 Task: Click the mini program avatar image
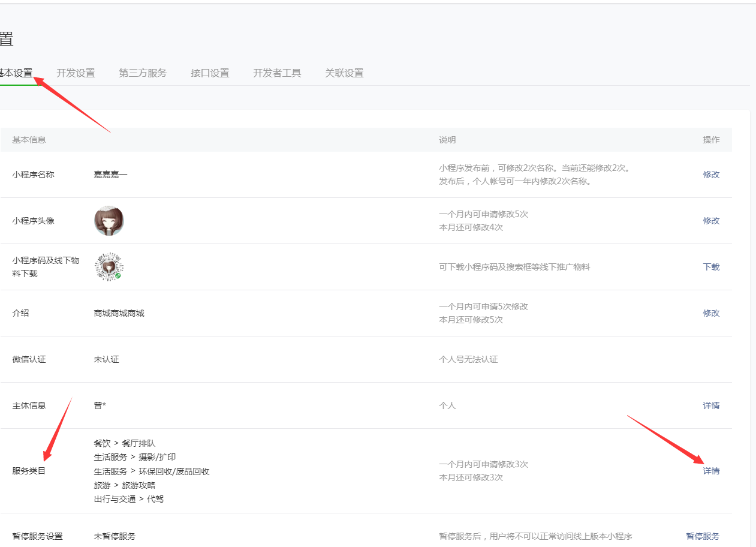pos(109,221)
